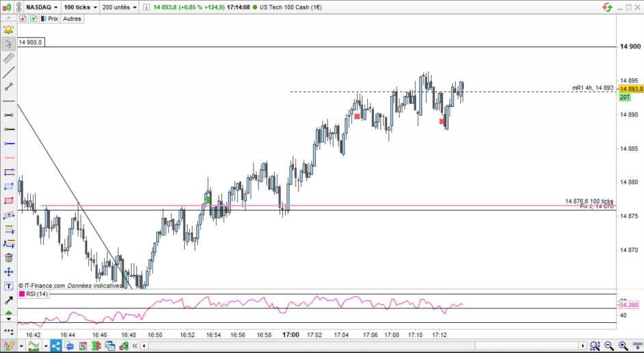Select the segment with endpoints tool
644x353 pixels.
pos(8,87)
